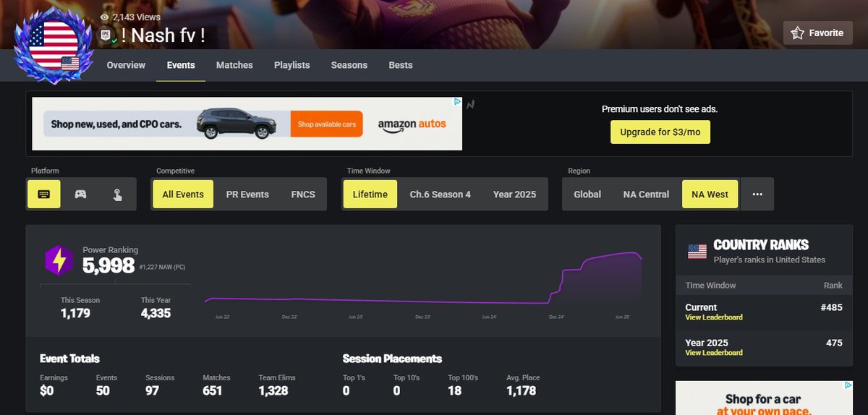Switch to the Events tab
The width and height of the screenshot is (868, 415).
point(181,65)
